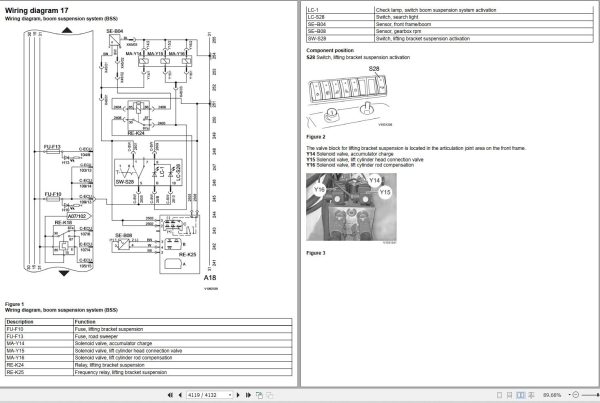This screenshot has width=600, height=403.
Task: Click the SE-B04 sensor label in the diagram
Action: [114, 31]
